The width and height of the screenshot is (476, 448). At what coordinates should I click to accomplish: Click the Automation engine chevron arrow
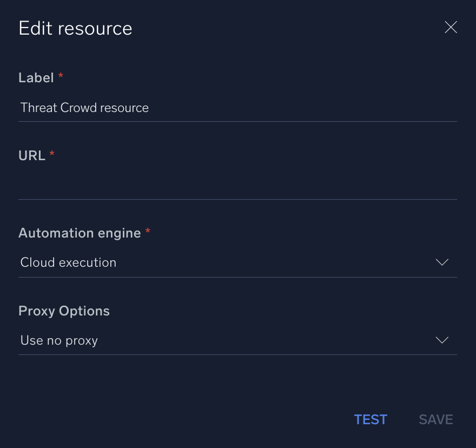click(x=442, y=262)
